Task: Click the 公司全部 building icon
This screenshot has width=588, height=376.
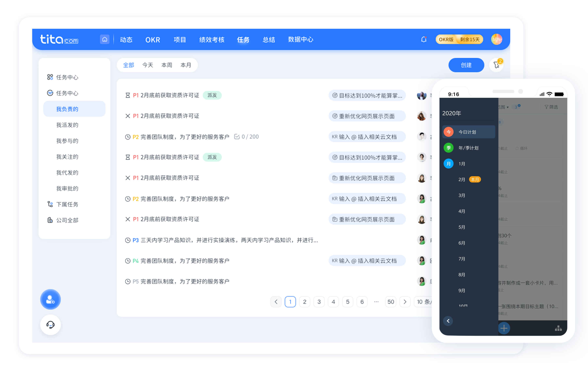Action: (x=50, y=220)
